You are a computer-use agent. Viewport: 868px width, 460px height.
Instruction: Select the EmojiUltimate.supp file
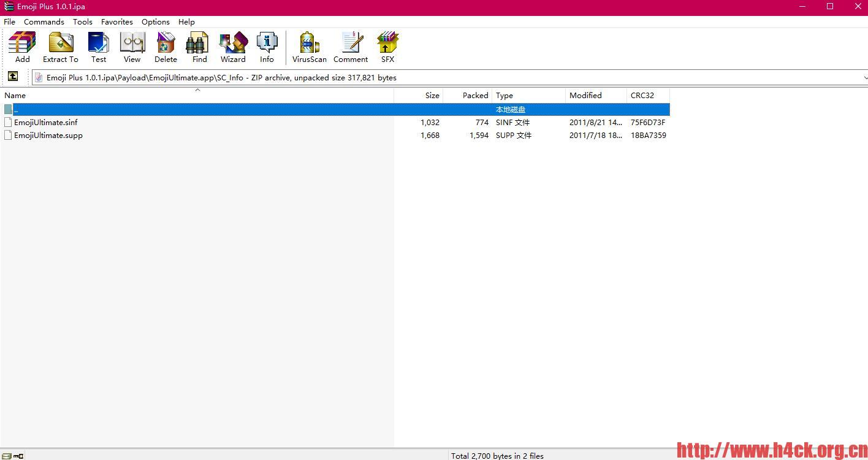pyautogui.click(x=48, y=136)
